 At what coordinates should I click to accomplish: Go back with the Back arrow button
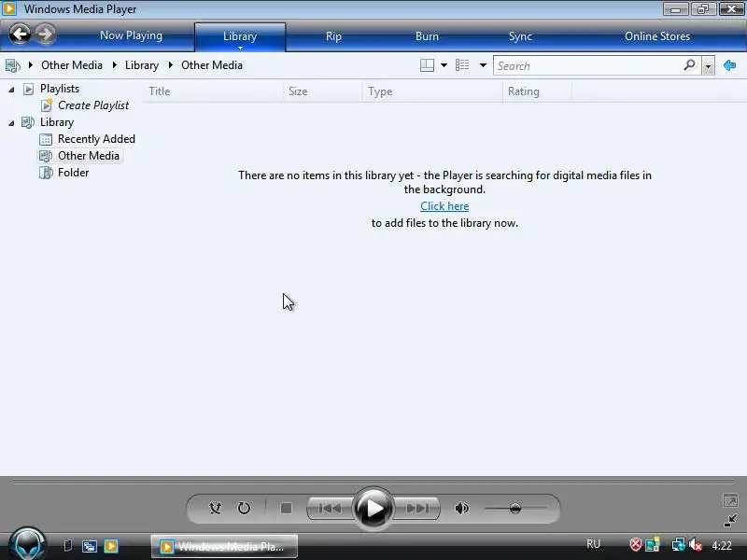(20, 35)
